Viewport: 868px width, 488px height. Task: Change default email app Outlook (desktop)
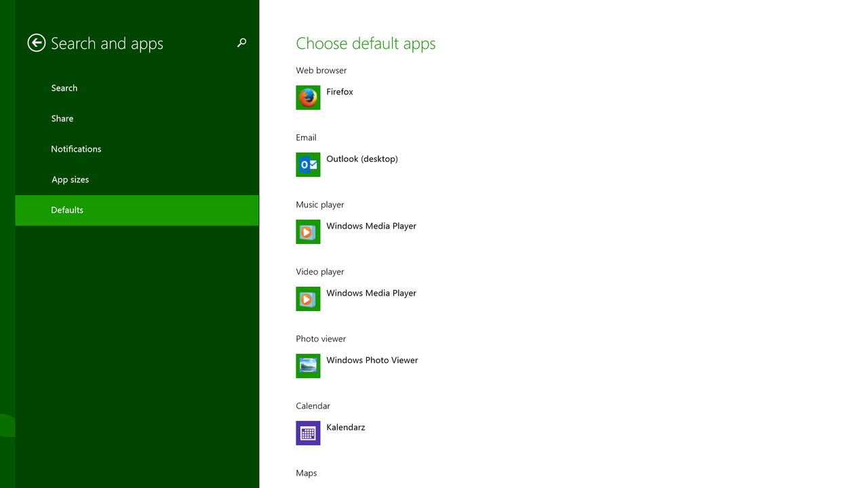[x=362, y=159]
